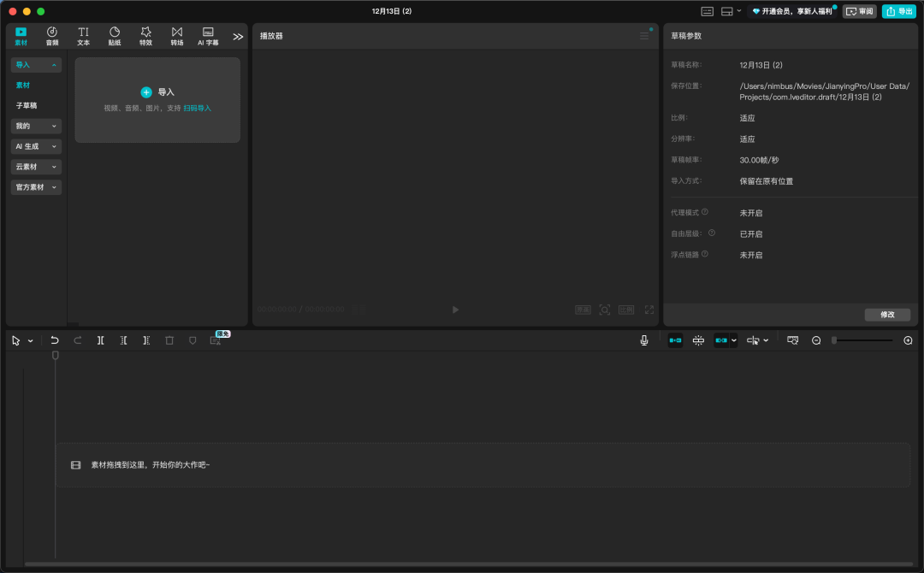
Task: Zoom in on the timeline with magnifier
Action: point(908,340)
